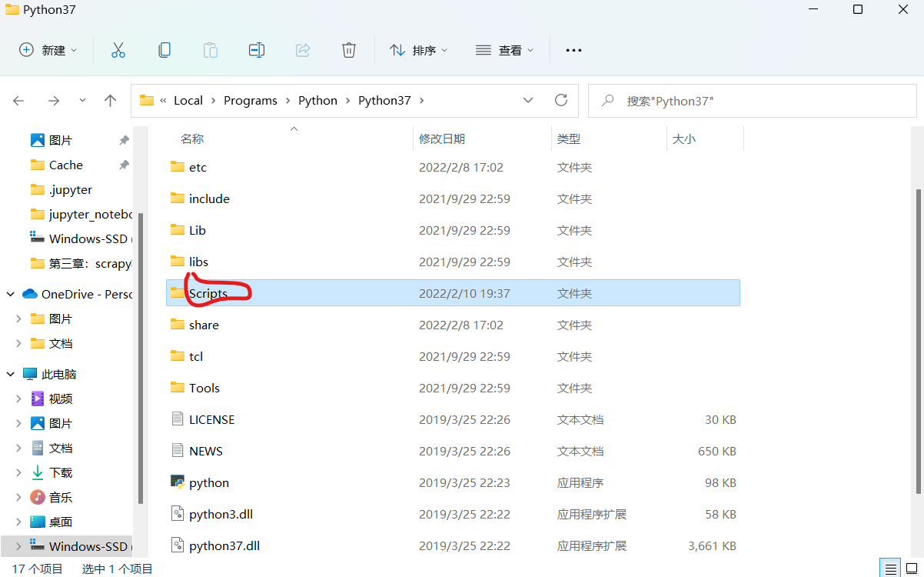
Task: Click the 3,661 KB size cell
Action: point(712,545)
